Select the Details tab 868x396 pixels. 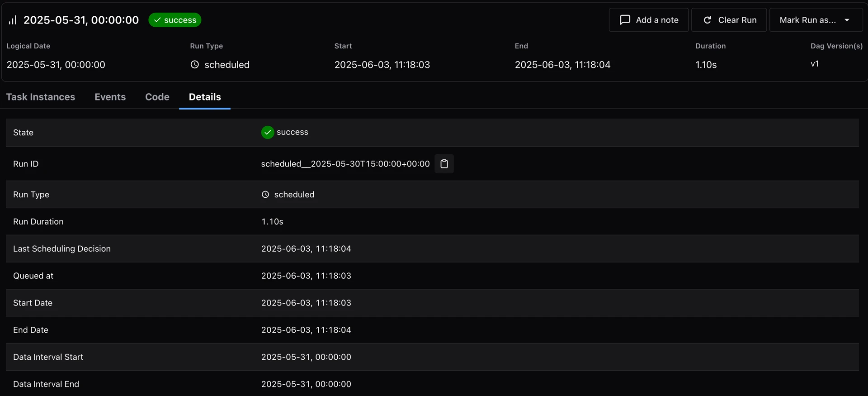[205, 97]
